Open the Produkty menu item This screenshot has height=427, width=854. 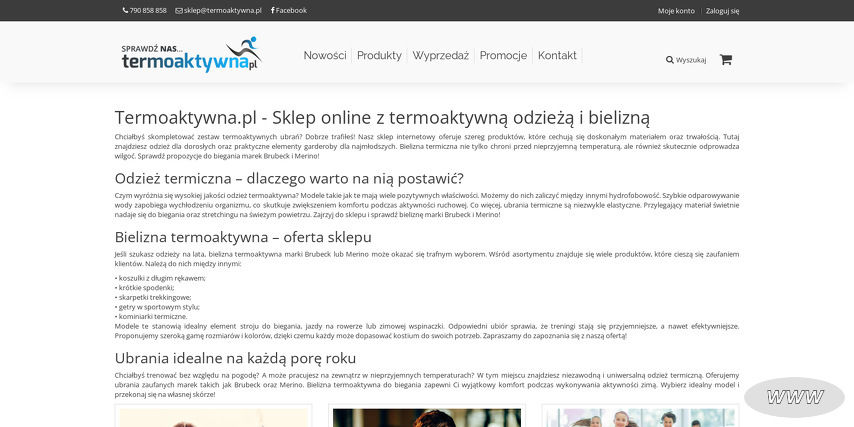coord(379,56)
